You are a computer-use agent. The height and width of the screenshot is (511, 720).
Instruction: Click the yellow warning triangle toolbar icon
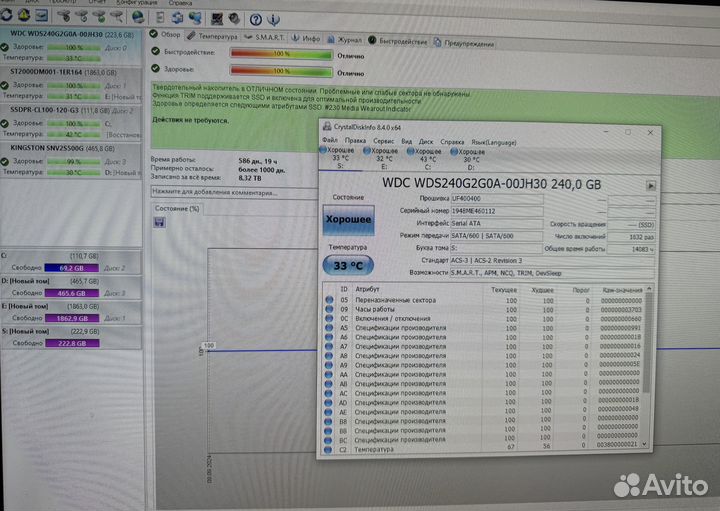[x=24, y=15]
